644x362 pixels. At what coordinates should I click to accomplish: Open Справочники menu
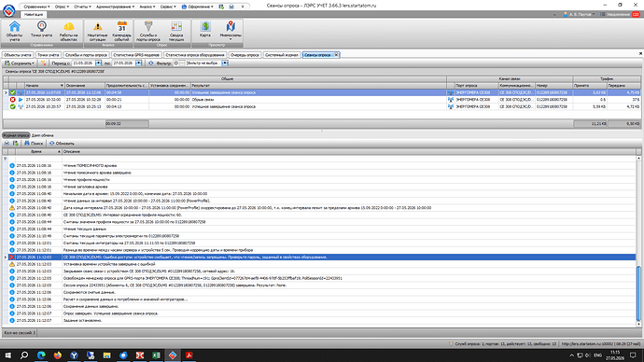(x=36, y=7)
